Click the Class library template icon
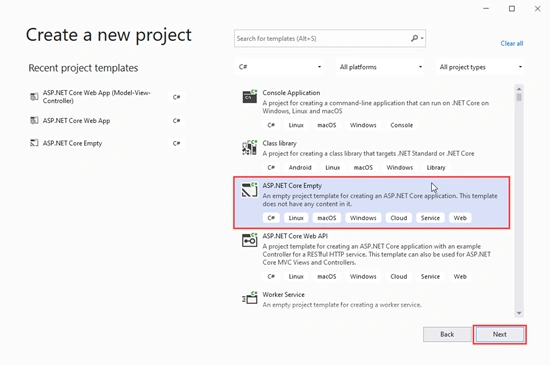Screen dimensions: 550x365 pos(249,147)
